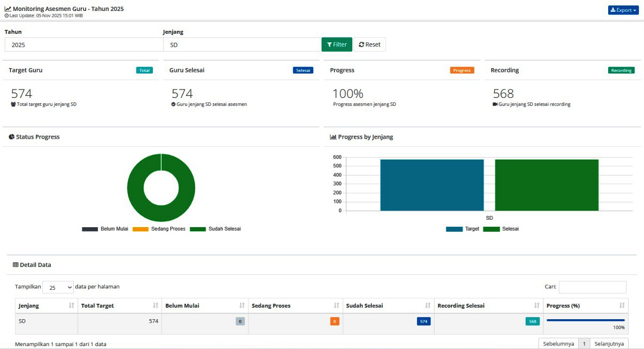Click the sort icon in Sudah Selesai column

click(428, 305)
